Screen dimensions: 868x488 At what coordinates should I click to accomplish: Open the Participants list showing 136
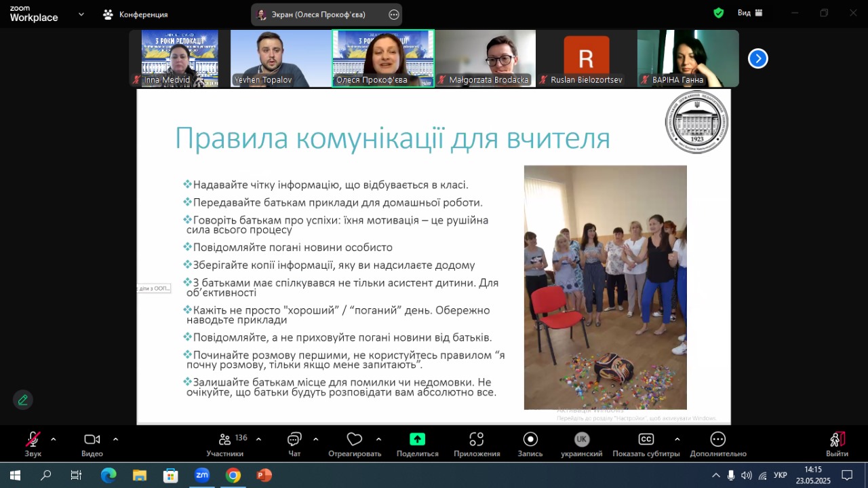click(225, 440)
